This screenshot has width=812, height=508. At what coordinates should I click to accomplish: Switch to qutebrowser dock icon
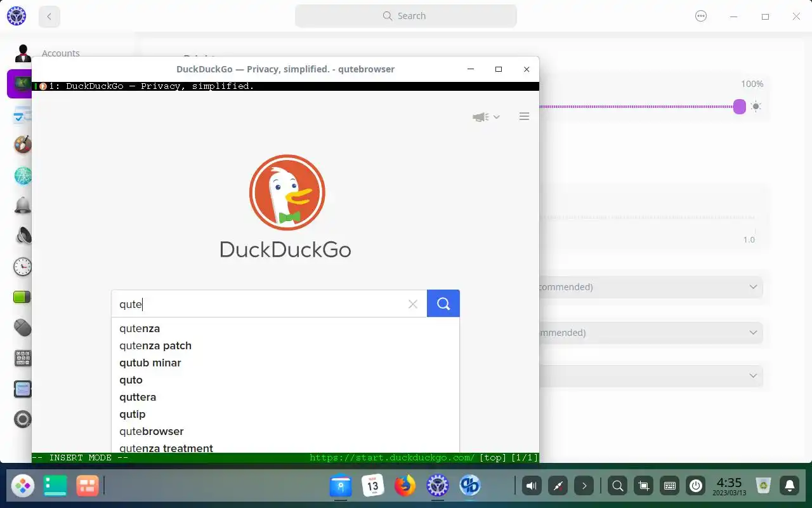[x=470, y=486]
